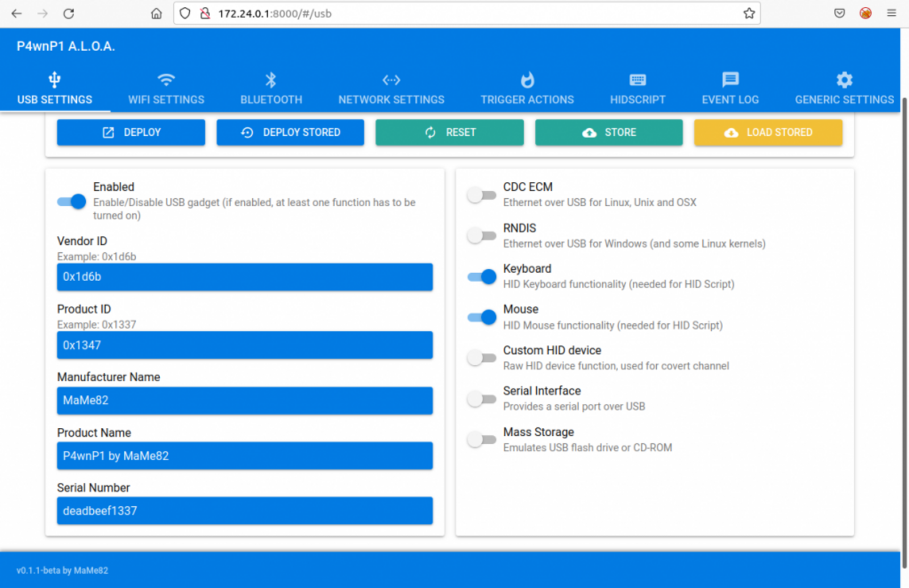Turn on the RNDIS switch
This screenshot has height=588, width=909.
click(x=482, y=236)
